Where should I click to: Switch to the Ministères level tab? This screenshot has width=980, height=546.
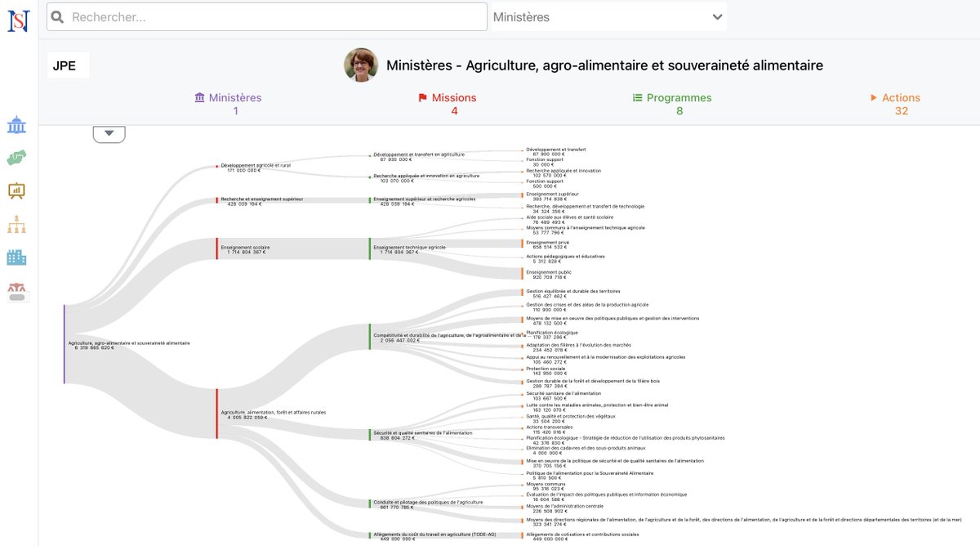228,104
